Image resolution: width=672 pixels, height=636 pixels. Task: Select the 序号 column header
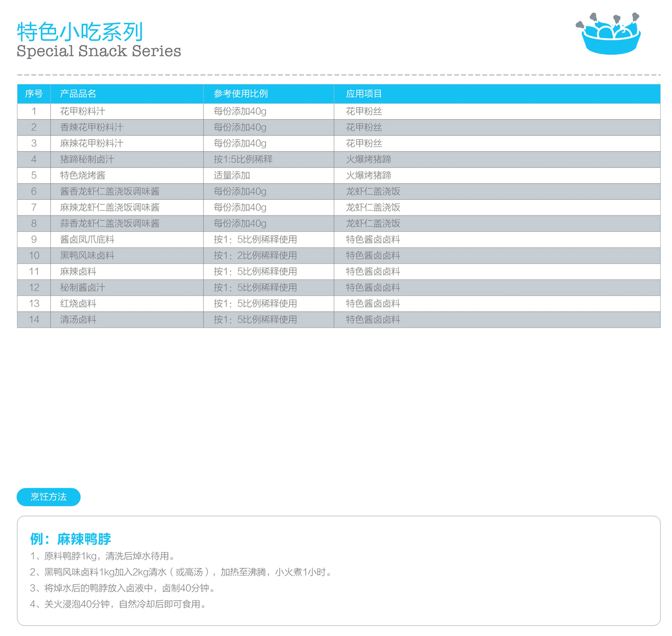(x=34, y=93)
